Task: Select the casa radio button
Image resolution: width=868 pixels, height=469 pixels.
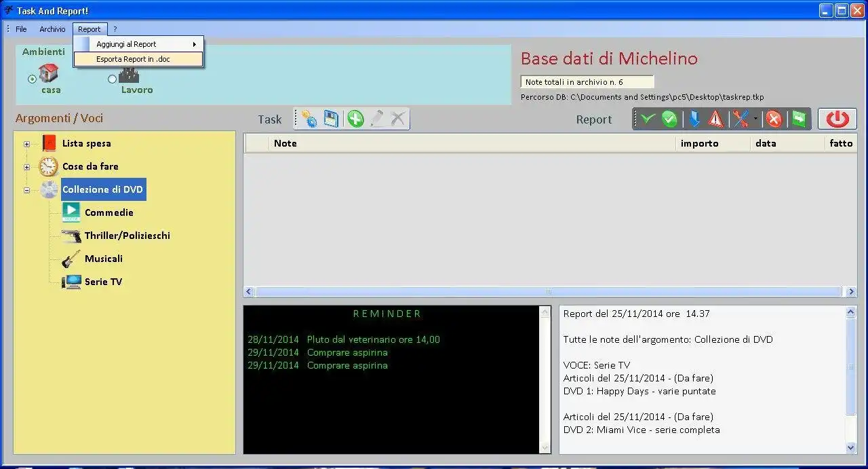Action: (x=32, y=79)
